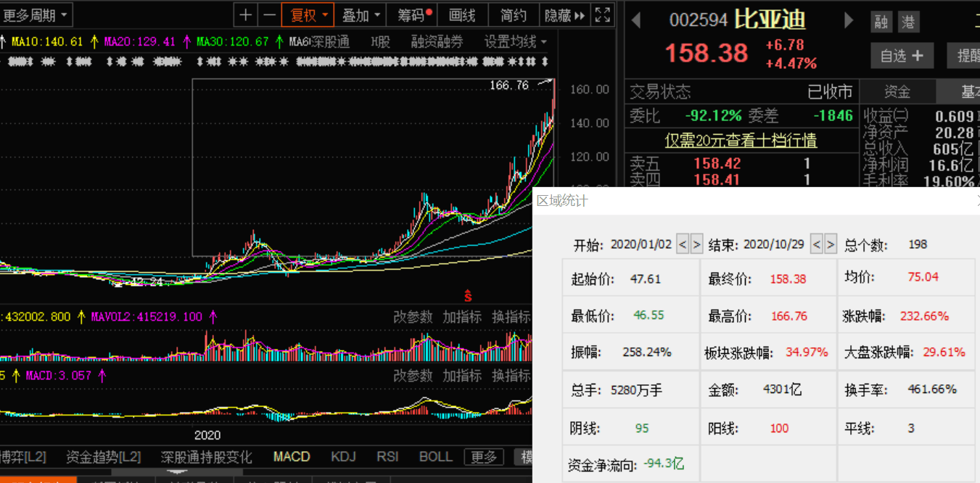Viewport: 980px width, 483px height.
Task: Click 换指标 in the volume panel
Action: tap(511, 317)
